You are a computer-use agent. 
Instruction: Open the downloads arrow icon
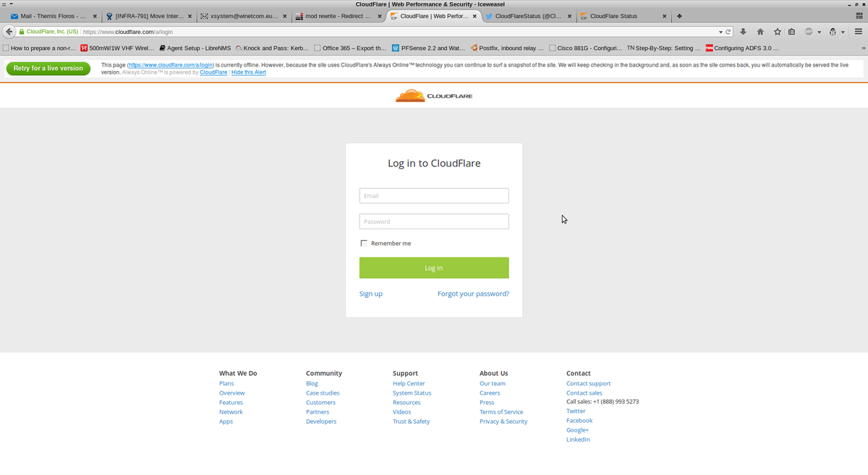point(743,32)
